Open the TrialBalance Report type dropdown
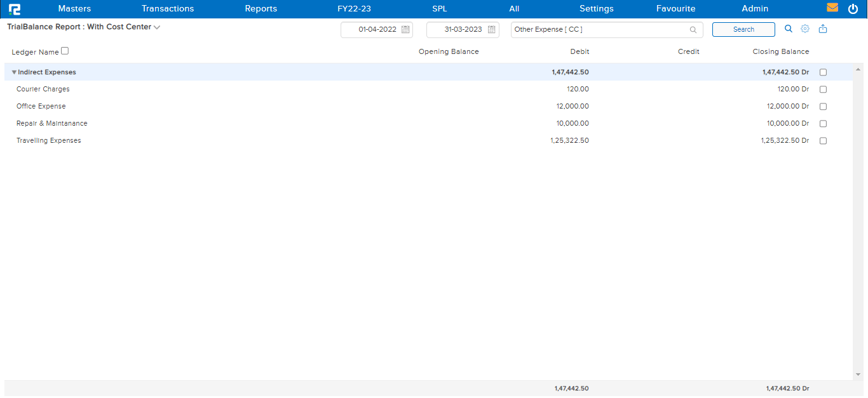Screen dimensions: 868x398 [157, 27]
